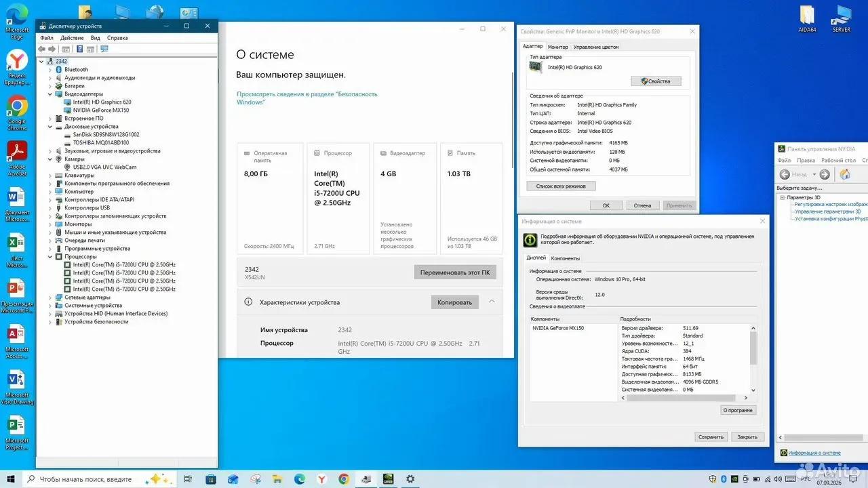
Task: Open Microsoft Store from the taskbar
Action: coord(210,479)
